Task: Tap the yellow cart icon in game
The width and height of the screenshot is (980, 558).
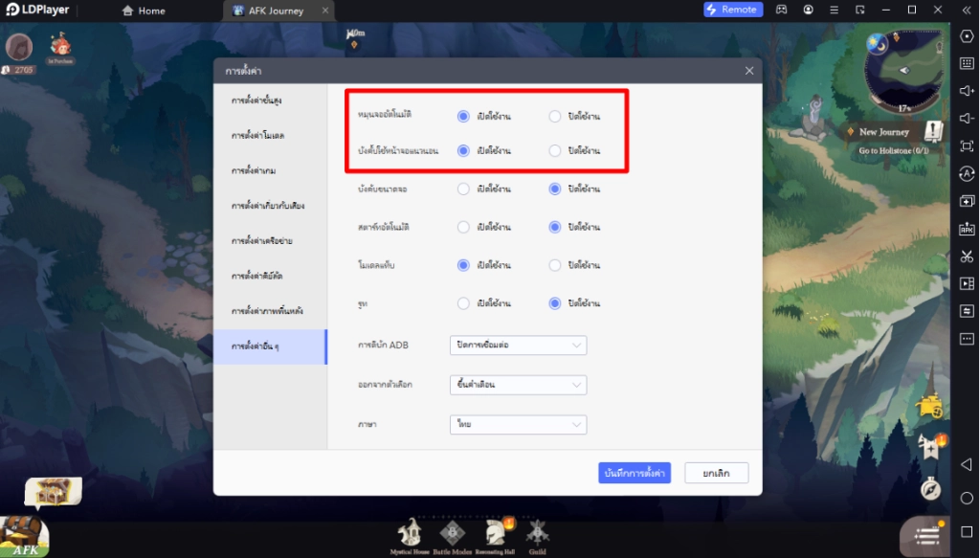Action: click(929, 407)
